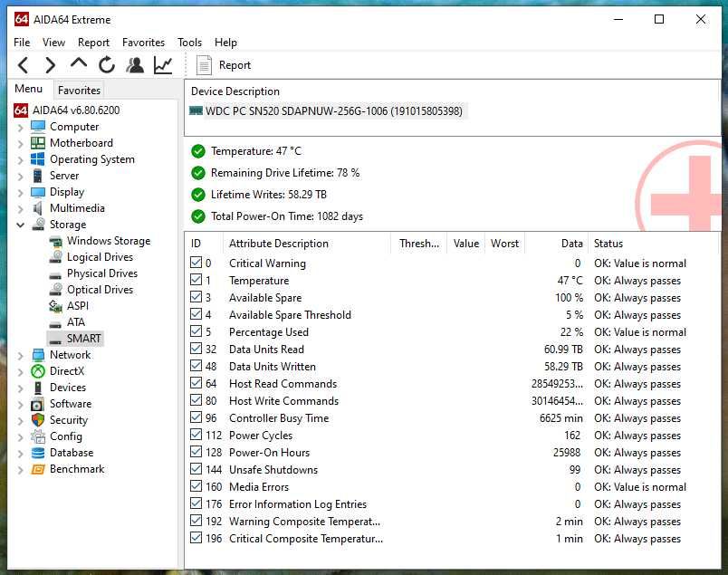Viewport: 728px width, 575px height.
Task: Select the DirectX Xbox icon
Action: click(x=38, y=371)
